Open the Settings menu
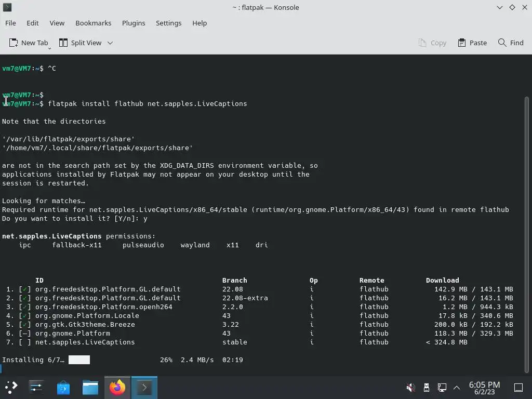Image resolution: width=532 pixels, height=399 pixels. [169, 23]
